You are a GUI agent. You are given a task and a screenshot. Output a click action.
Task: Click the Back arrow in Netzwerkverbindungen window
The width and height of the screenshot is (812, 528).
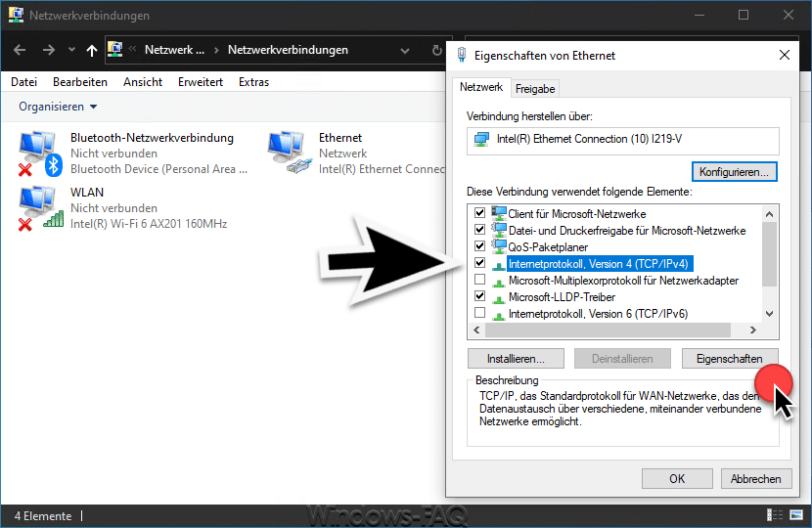(20, 50)
